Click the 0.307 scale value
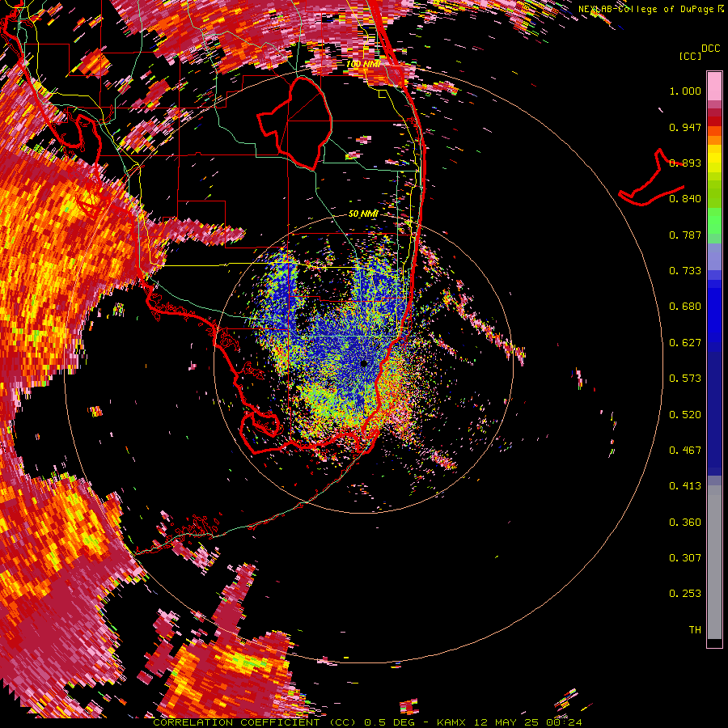Screen dimensions: 728x728 tap(685, 558)
